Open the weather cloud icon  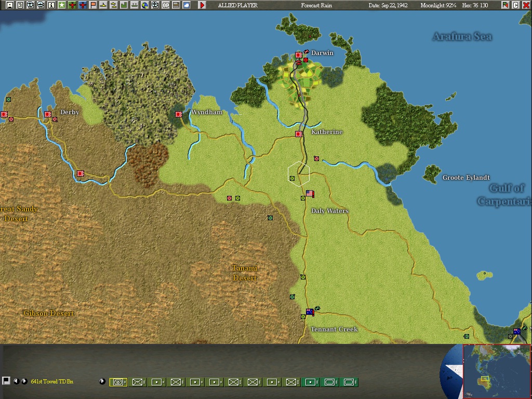point(187,5)
